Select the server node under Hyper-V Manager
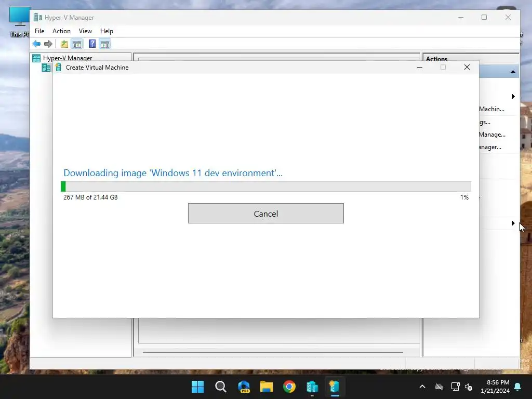 46,68
